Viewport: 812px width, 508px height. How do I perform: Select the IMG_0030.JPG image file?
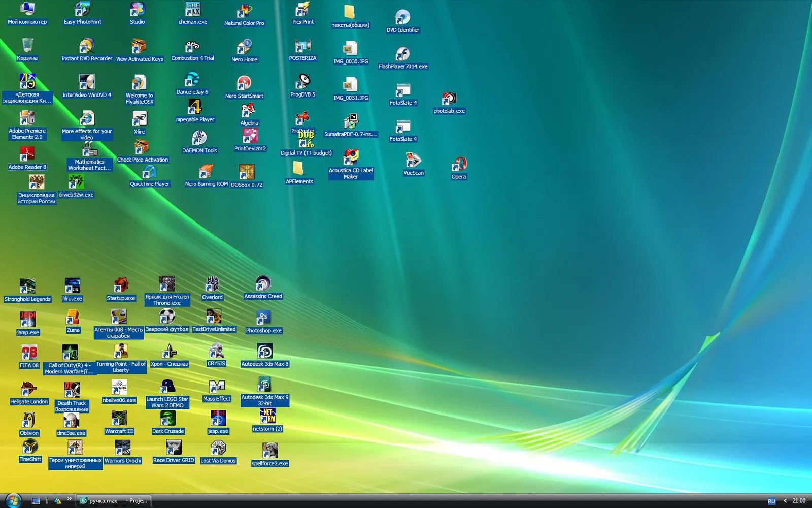pos(351,53)
